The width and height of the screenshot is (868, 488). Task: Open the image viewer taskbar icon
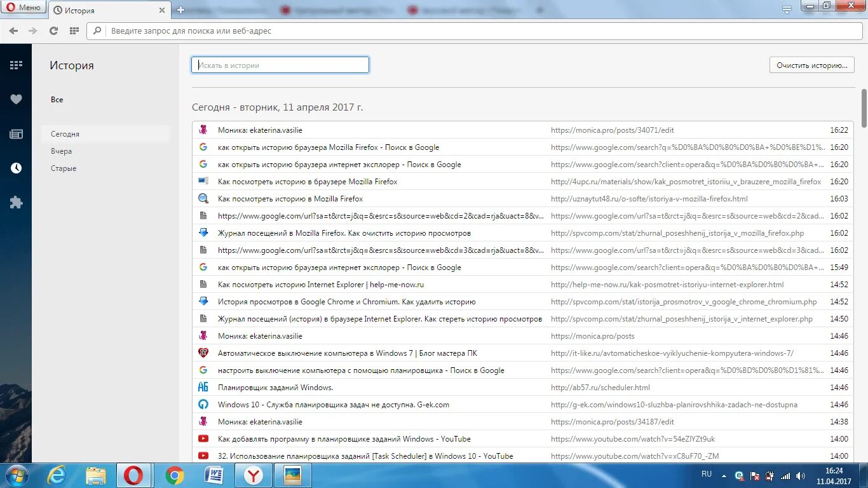pyautogui.click(x=292, y=475)
